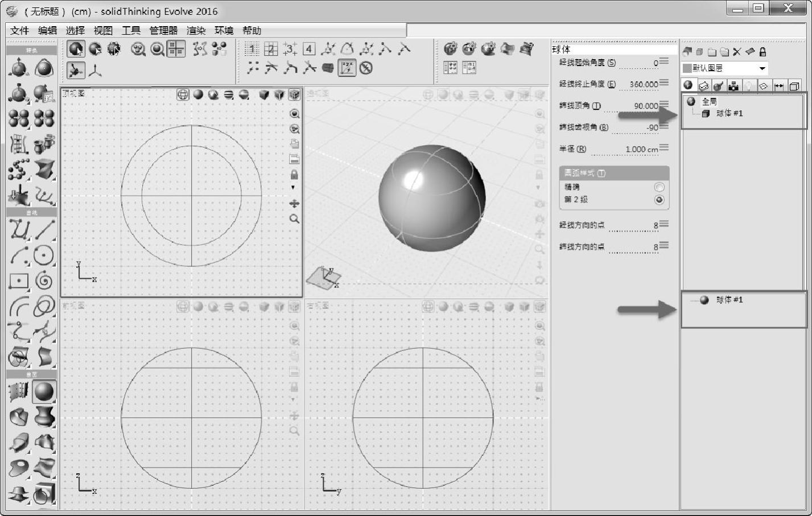This screenshot has height=516, width=812.
Task: Click the select objects tool with sphere and cursor
Action: coord(76,49)
